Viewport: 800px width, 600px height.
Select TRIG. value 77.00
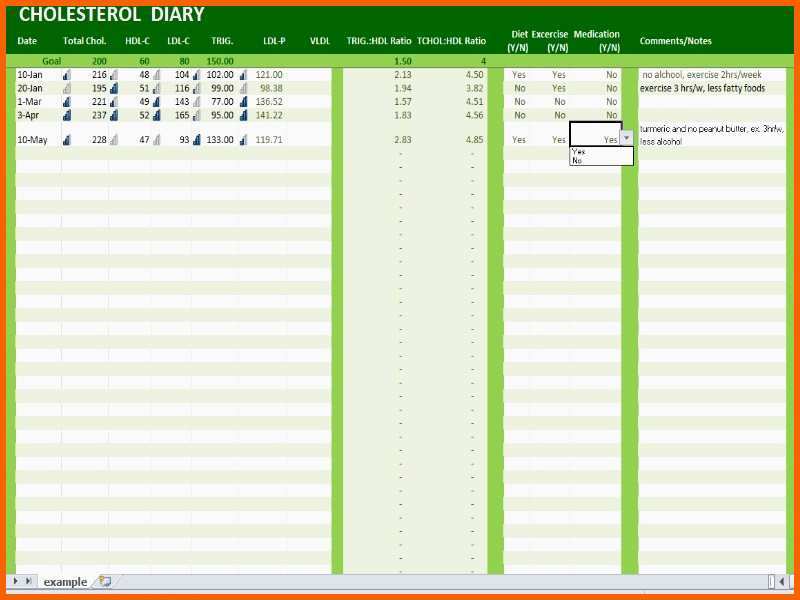pos(222,102)
